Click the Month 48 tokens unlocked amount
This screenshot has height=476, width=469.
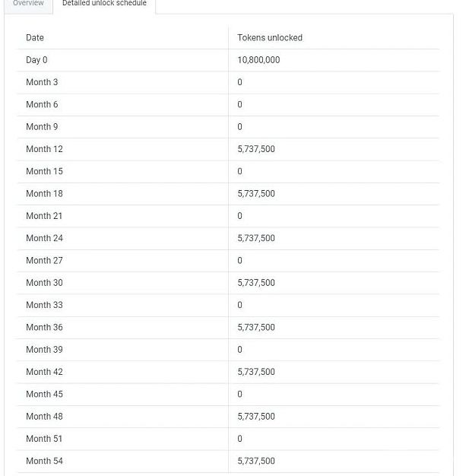[256, 417]
